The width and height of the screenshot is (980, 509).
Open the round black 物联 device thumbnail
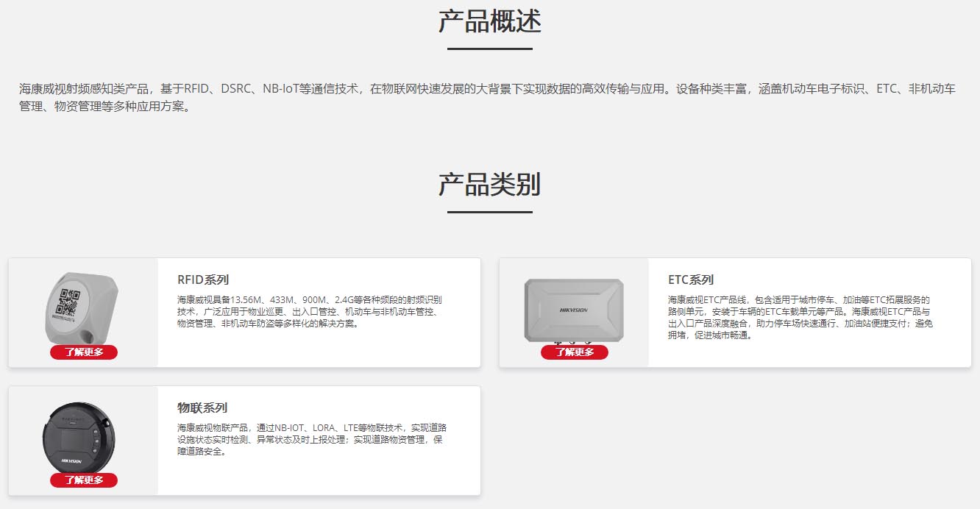[x=79, y=437]
